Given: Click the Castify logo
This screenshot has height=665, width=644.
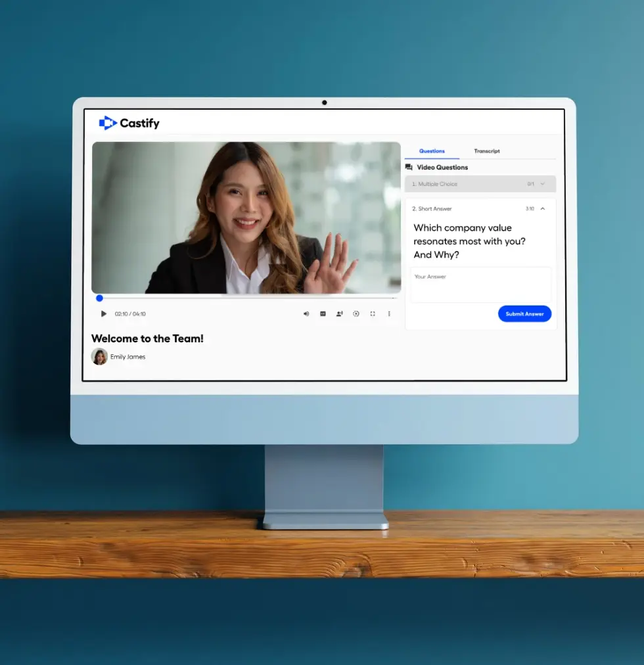Looking at the screenshot, I should (x=129, y=123).
